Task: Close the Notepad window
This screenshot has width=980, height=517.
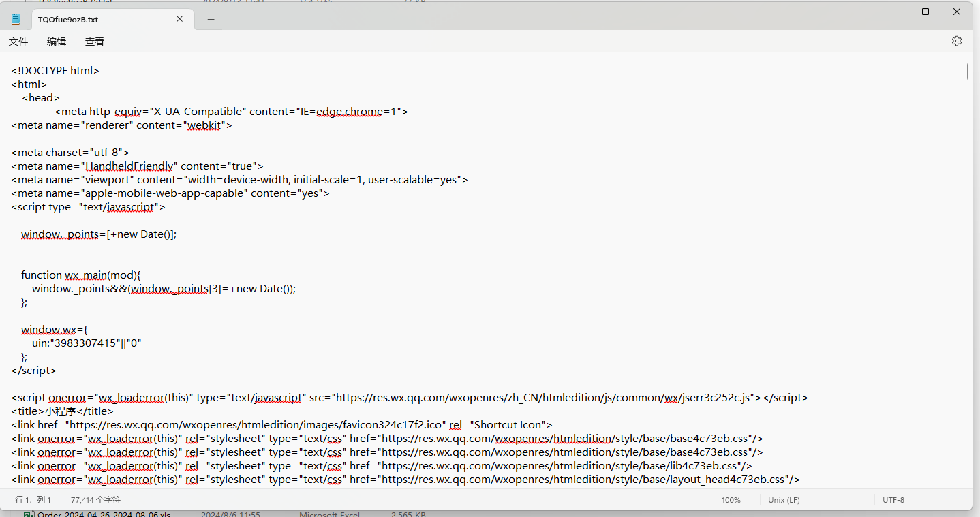Action: [x=957, y=12]
